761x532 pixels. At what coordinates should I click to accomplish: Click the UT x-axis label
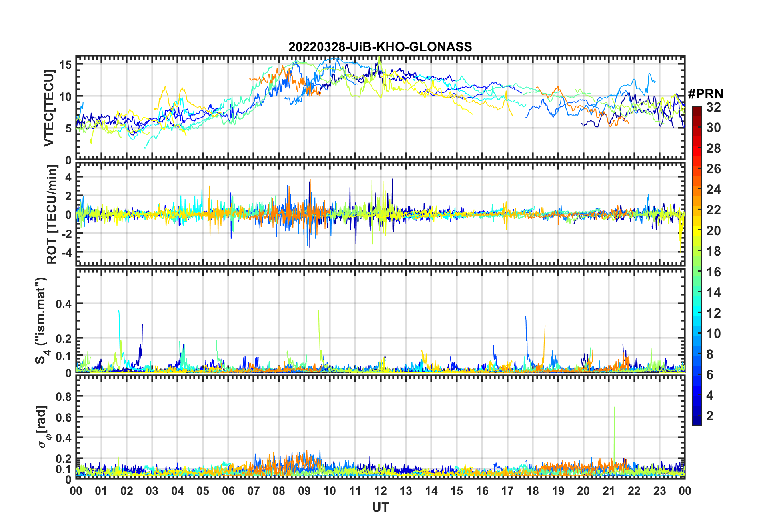coord(380,508)
